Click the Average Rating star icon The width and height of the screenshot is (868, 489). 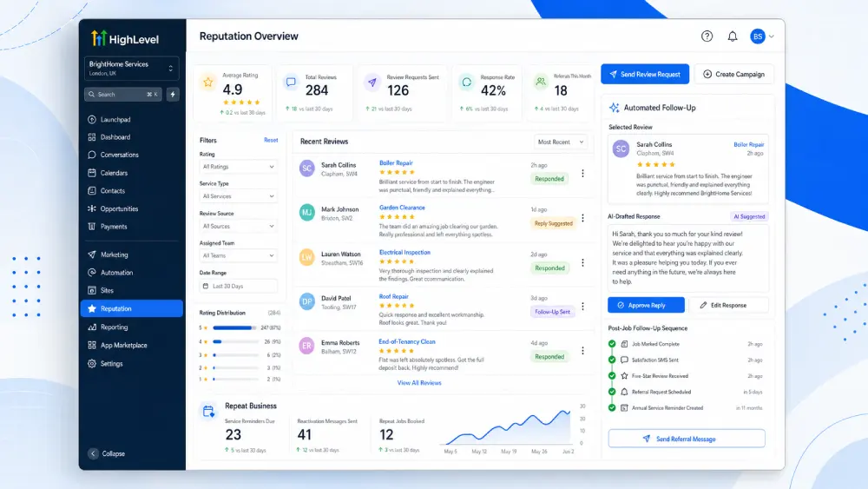pos(208,83)
